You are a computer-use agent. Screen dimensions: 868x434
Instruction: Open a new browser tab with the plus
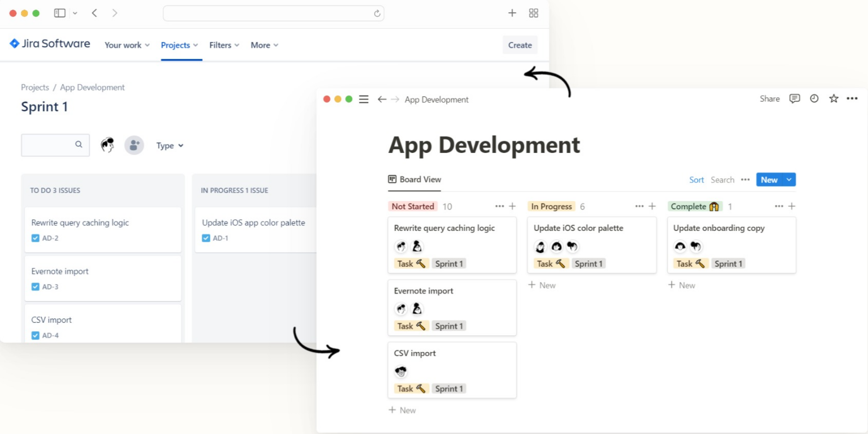[x=512, y=13]
